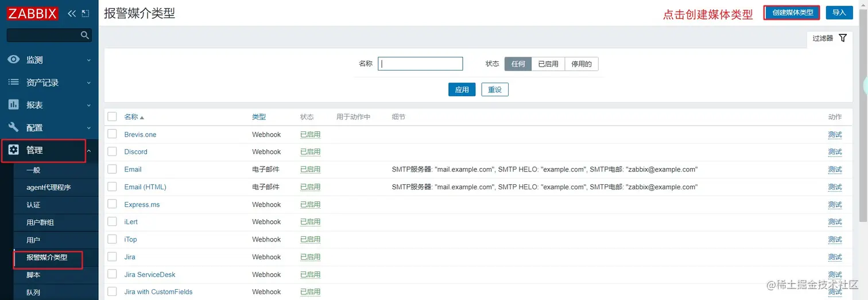Toggle 已启用 status for Discord row
This screenshot has width=868, height=300.
310,151
